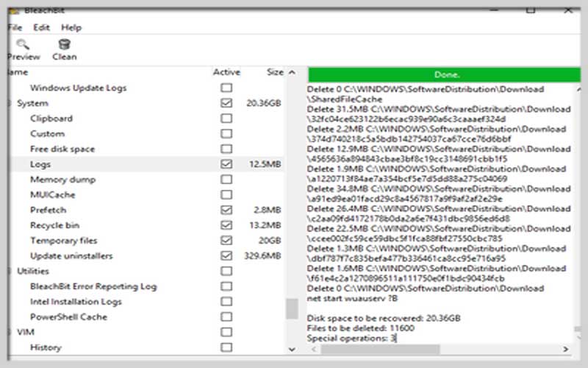This screenshot has width=588, height=368.
Task: Click the log pane horizontal scrollbar thumb
Action: click(x=380, y=349)
